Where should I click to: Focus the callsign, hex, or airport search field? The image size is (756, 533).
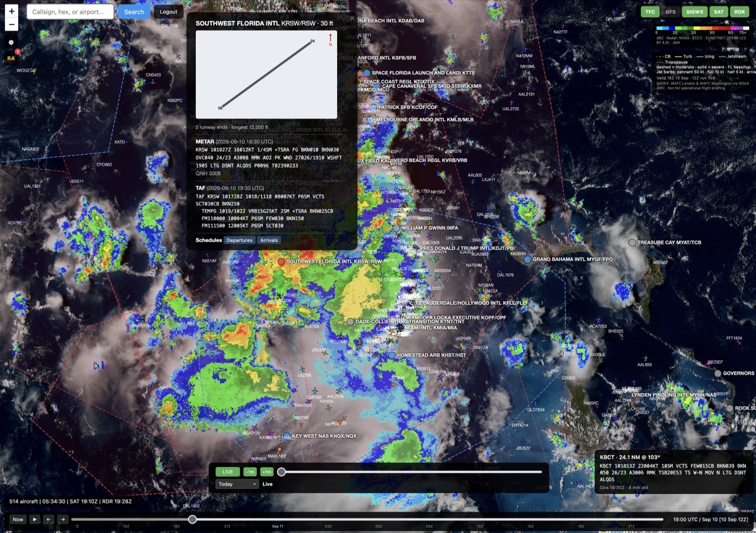(x=70, y=11)
